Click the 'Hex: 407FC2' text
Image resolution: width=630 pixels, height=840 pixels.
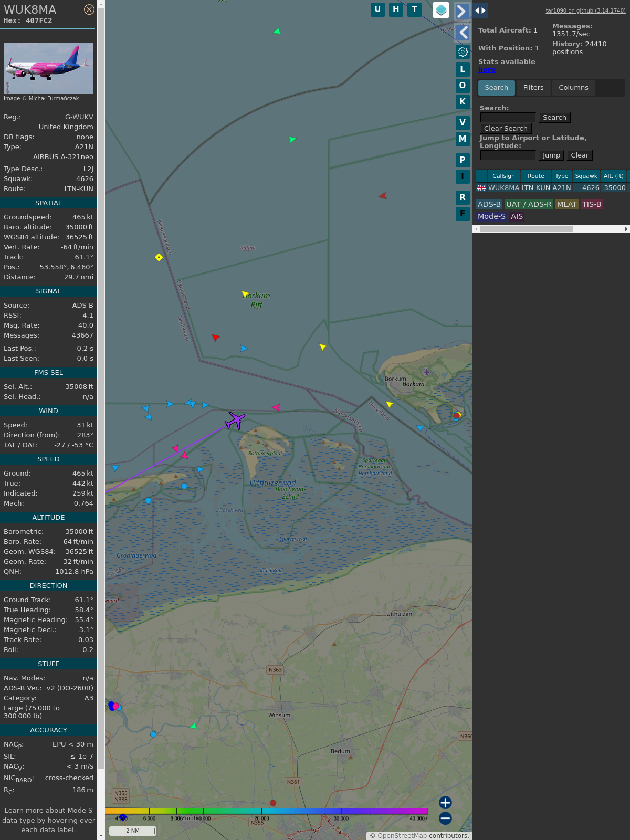point(28,21)
